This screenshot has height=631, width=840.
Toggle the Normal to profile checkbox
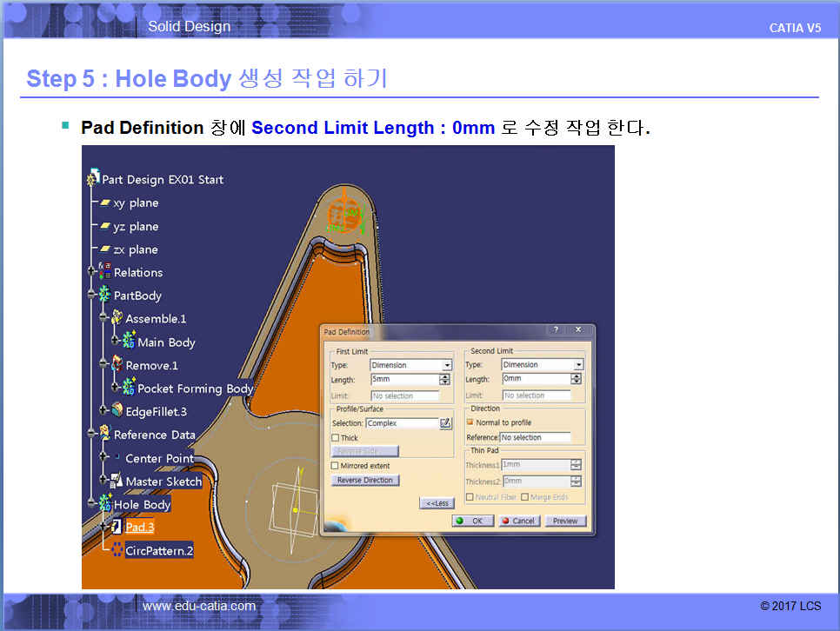[470, 422]
